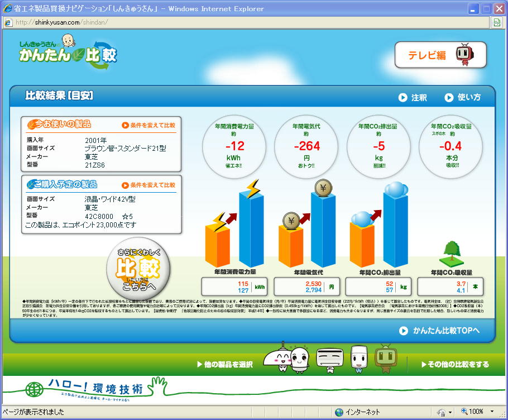Image resolution: width=508 pixels, height=420 pixels.
Task: Click the ご購入予定の製品 heading
Action: click(x=62, y=184)
